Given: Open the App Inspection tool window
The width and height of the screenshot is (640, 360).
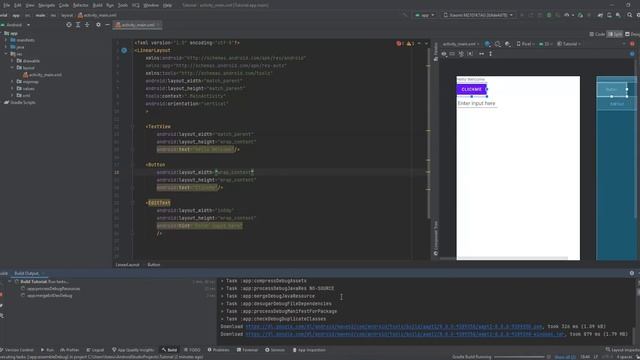Looking at the screenshot, I should [309, 350].
